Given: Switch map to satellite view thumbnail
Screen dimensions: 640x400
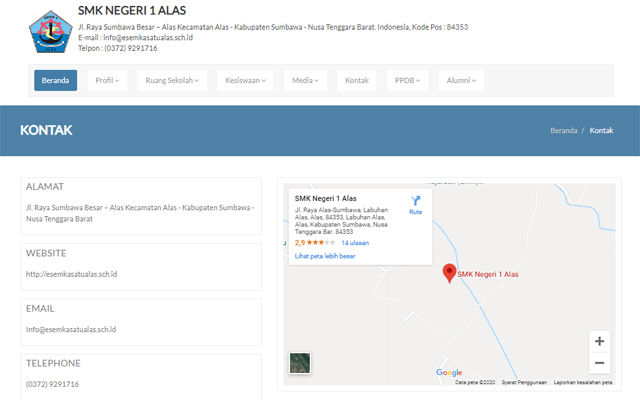Looking at the screenshot, I should (300, 363).
